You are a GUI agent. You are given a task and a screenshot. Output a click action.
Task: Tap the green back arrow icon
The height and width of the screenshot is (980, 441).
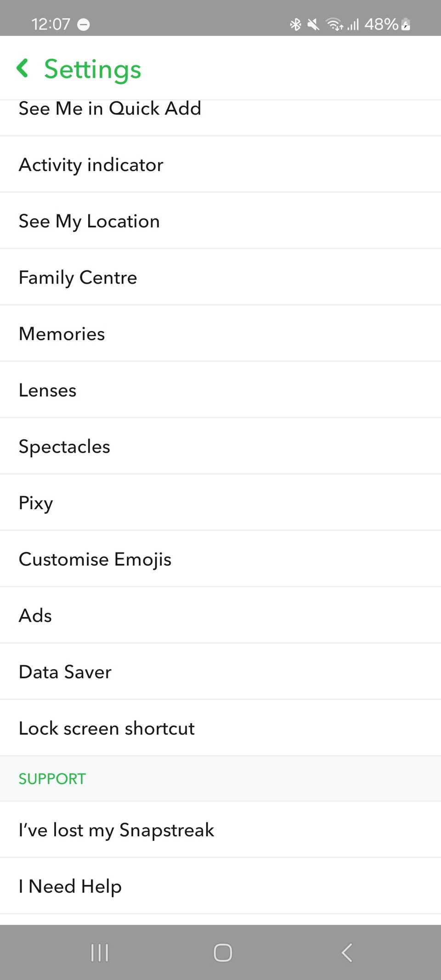23,68
